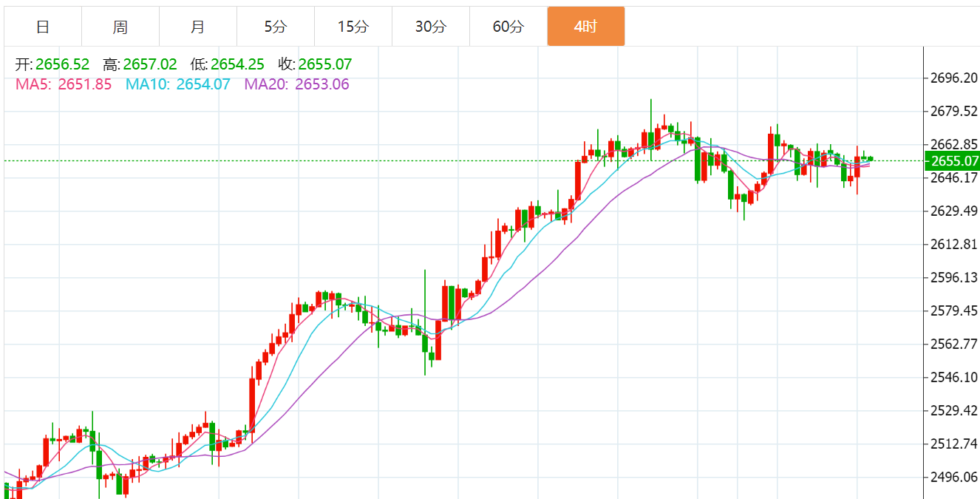980x499 pixels.
Task: Click the 2512.74 price axis label
Action: click(x=954, y=444)
